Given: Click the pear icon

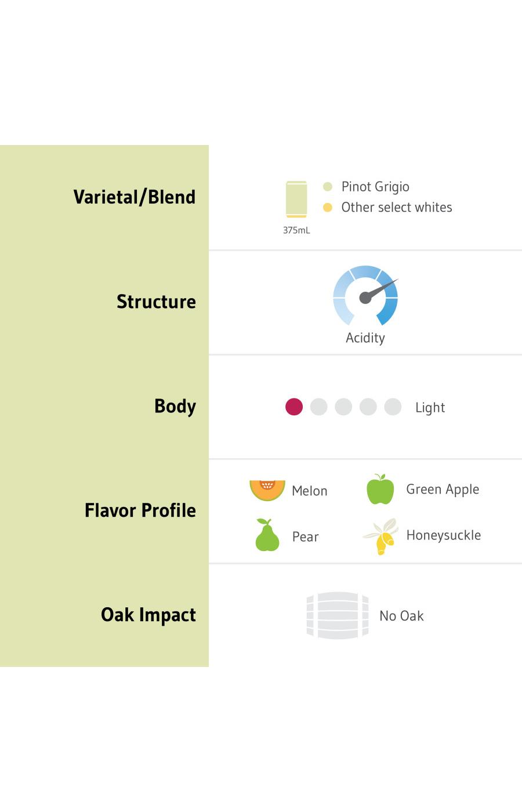Looking at the screenshot, I should [x=267, y=535].
